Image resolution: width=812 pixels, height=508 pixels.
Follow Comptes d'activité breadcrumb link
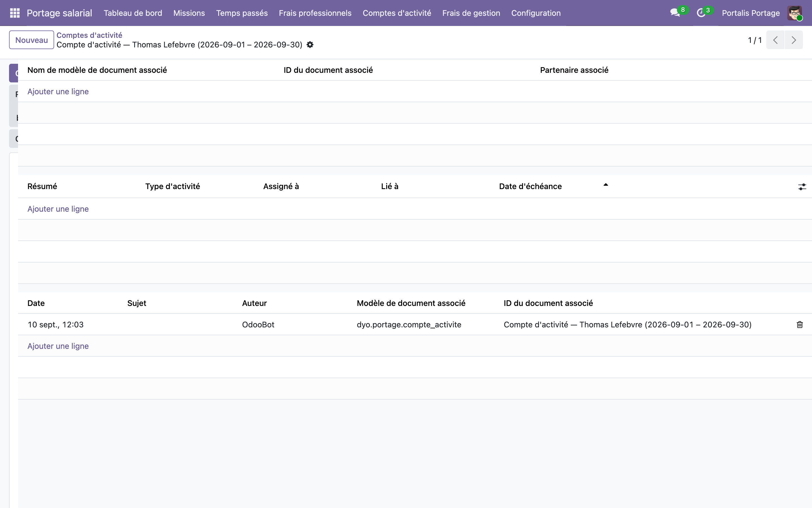pyautogui.click(x=89, y=35)
